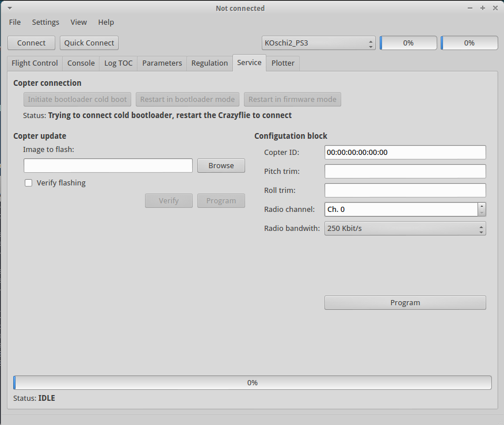
Task: Open the File menu
Action: (15, 22)
